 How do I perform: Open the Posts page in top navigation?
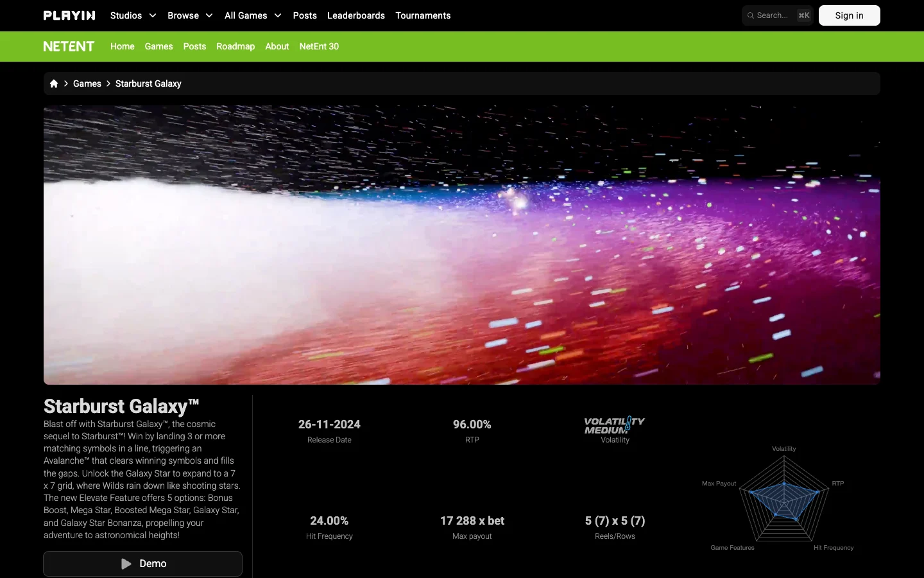pos(305,15)
